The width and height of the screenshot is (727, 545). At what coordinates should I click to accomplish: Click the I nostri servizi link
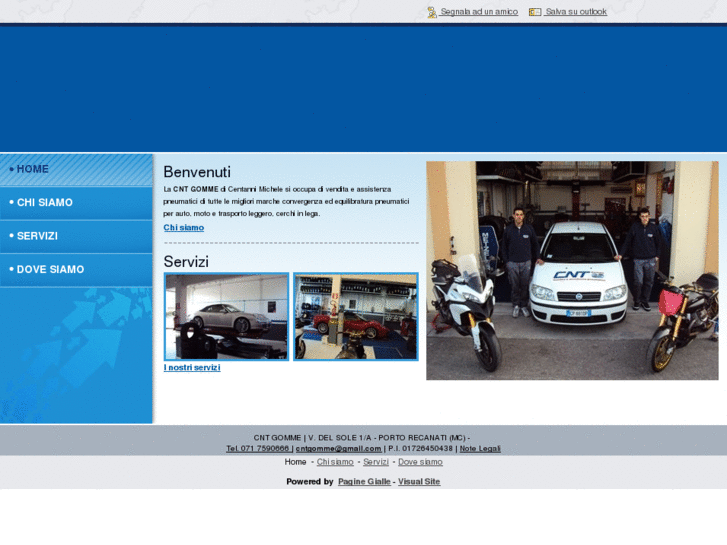tap(192, 368)
